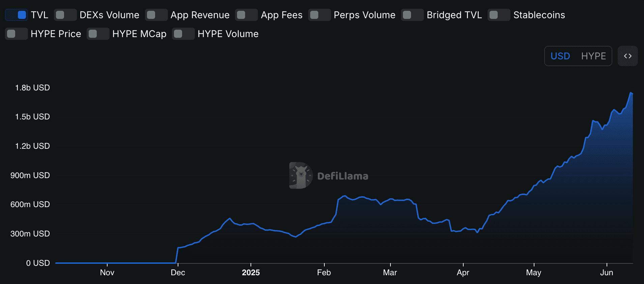Switch denomination to HYPE

click(x=593, y=56)
